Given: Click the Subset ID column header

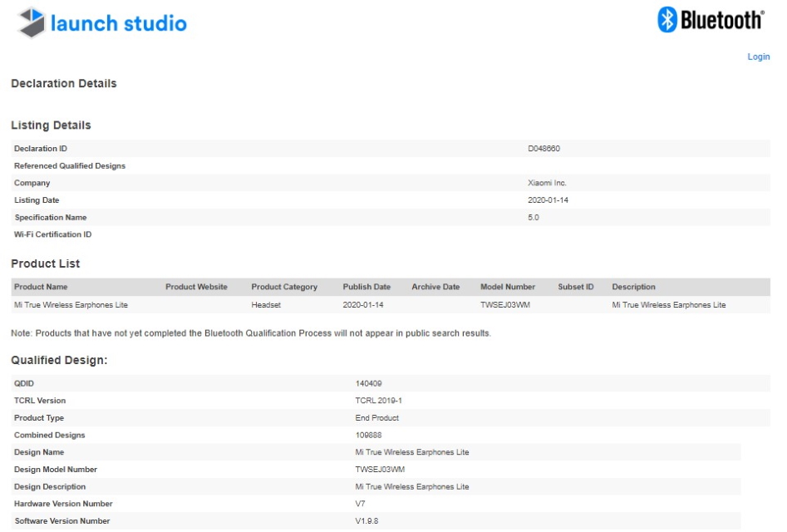Looking at the screenshot, I should (576, 287).
